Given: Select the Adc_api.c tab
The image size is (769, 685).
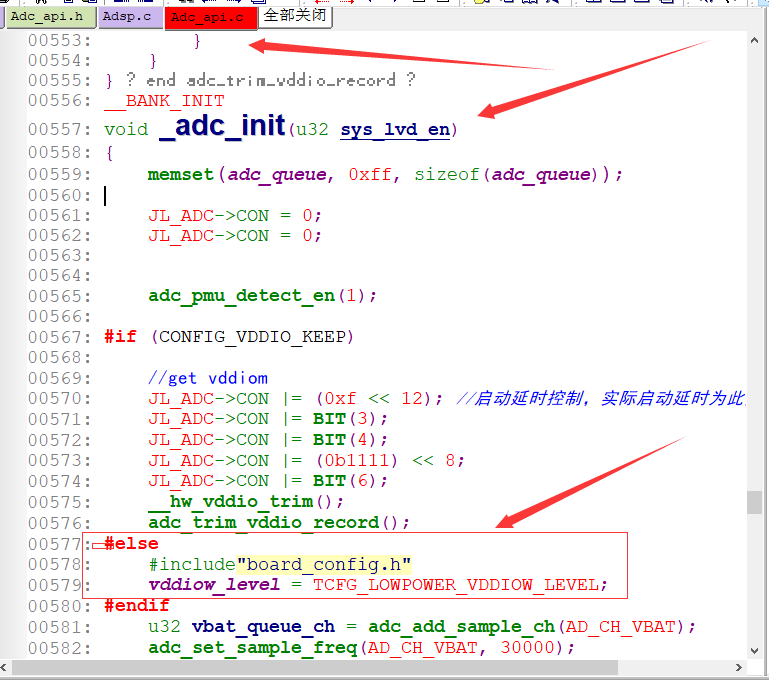Looking at the screenshot, I should 210,18.
